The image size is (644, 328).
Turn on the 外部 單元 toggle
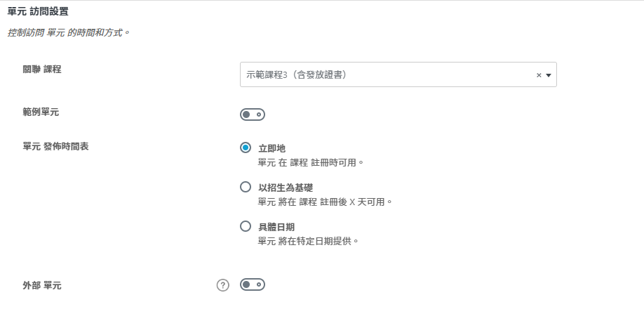[252, 284]
